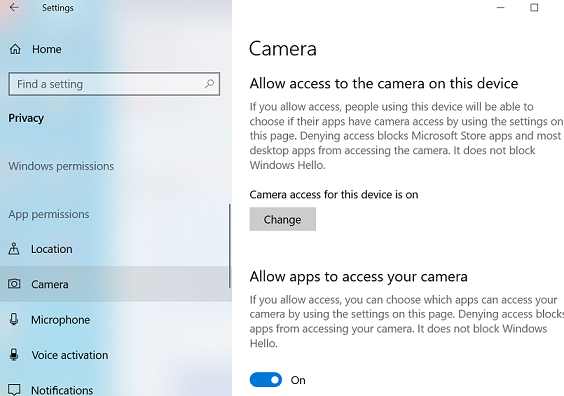Click the Camera page title
Viewport: 564px width, 396px height.
coord(283,49)
